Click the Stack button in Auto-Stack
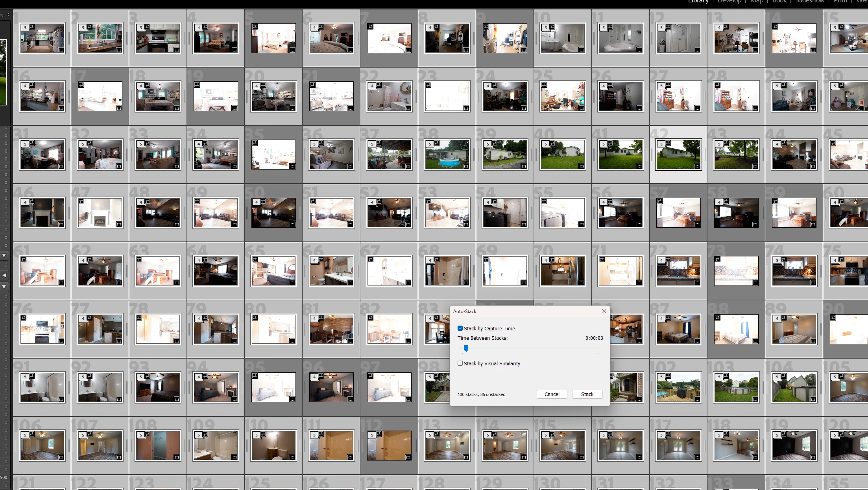 pyautogui.click(x=587, y=394)
